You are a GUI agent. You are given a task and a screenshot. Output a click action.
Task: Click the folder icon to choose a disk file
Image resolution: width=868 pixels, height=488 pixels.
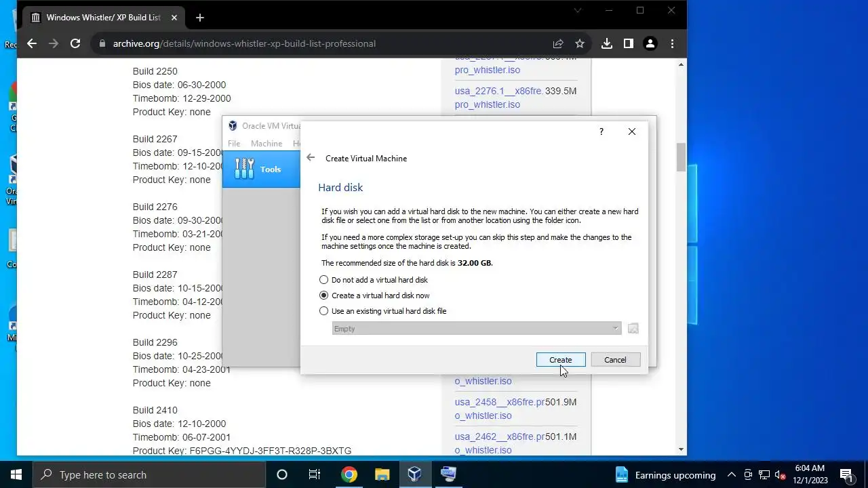[x=633, y=329]
